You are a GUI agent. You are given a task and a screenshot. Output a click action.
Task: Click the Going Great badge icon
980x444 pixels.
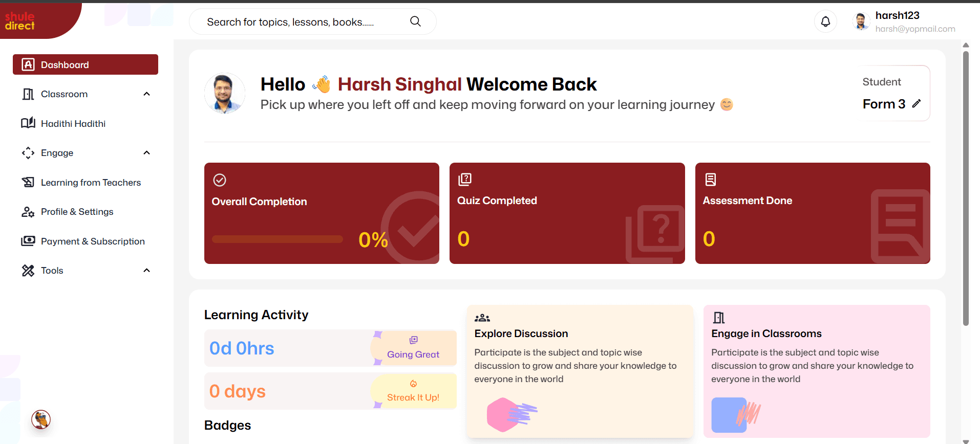coord(414,340)
